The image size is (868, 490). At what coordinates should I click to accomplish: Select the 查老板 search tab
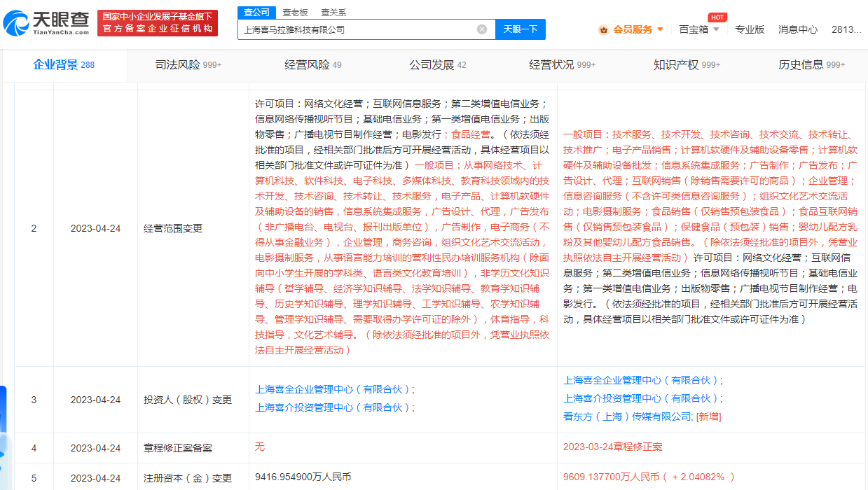pyautogui.click(x=295, y=12)
